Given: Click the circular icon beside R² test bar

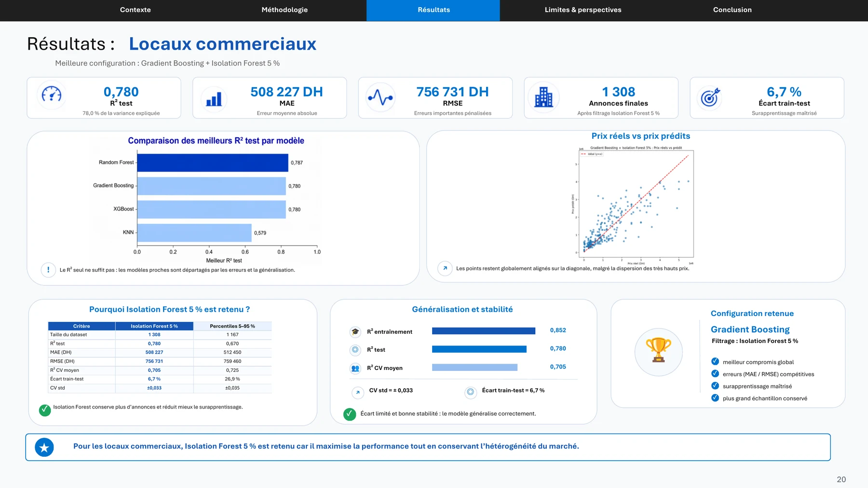Looking at the screenshot, I should coord(355,350).
